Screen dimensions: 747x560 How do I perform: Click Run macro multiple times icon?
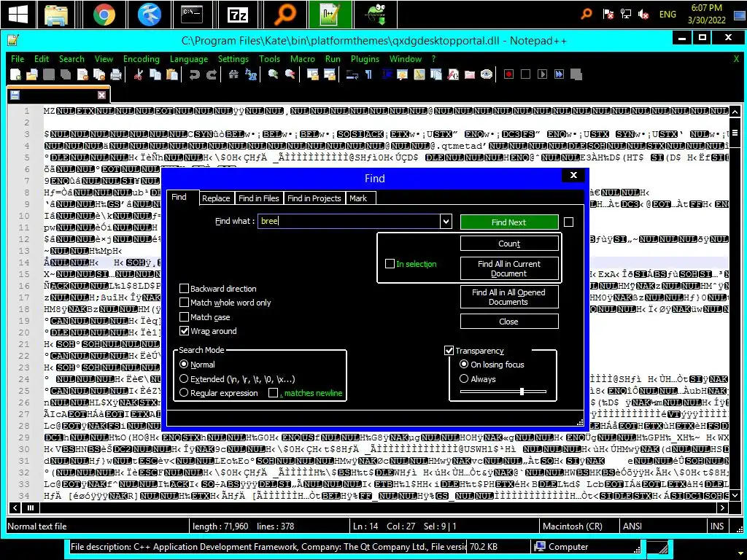(560, 74)
